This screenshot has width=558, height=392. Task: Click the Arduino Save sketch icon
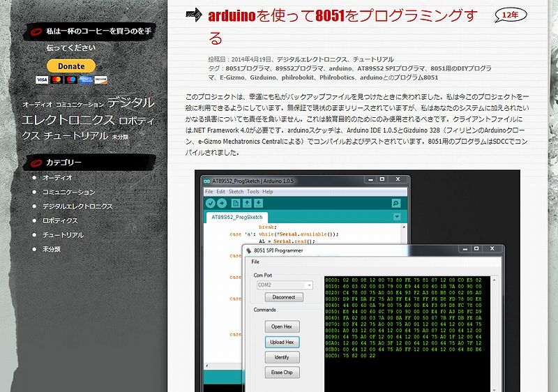259,203
